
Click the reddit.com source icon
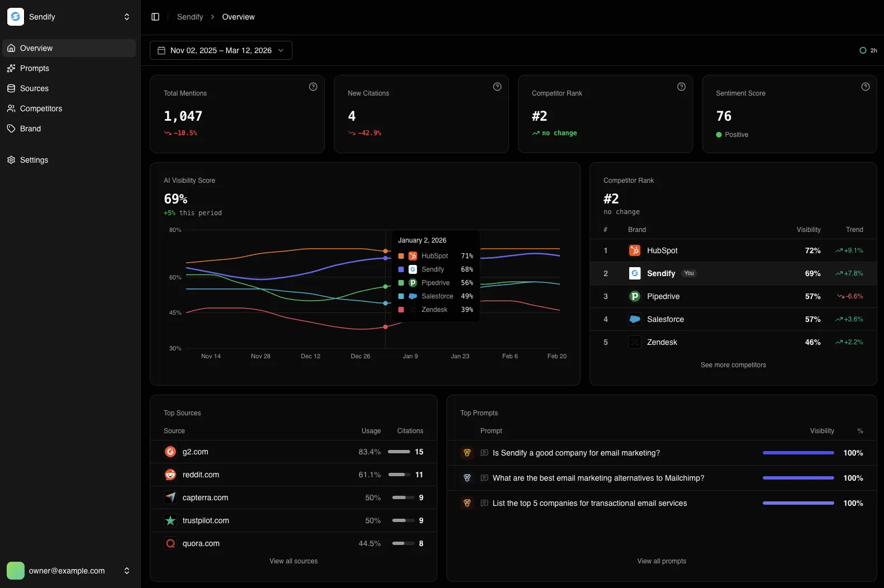point(170,475)
